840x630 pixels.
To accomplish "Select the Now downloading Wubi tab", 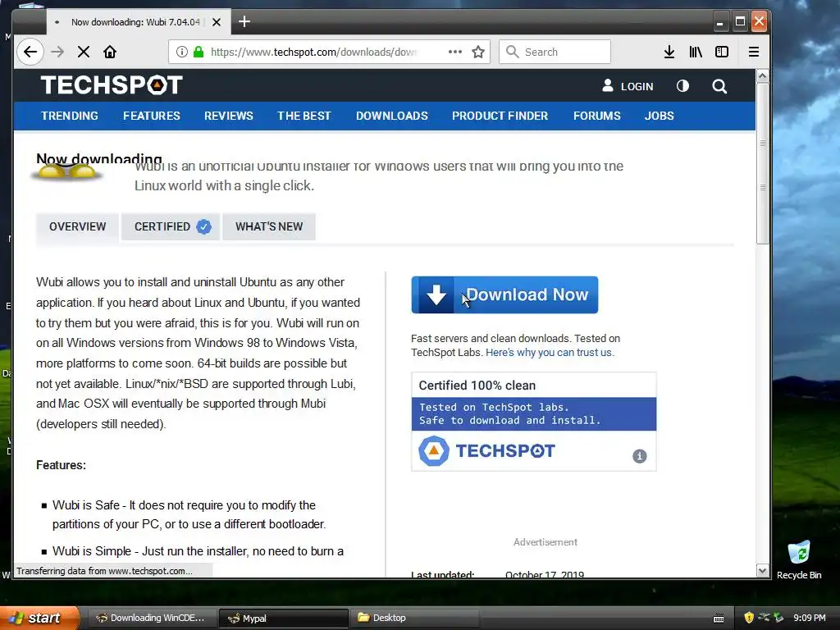I will (x=138, y=22).
